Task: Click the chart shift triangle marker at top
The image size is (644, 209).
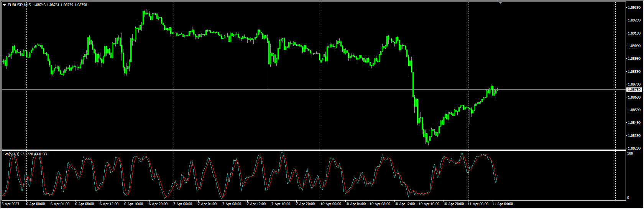Action: click(500, 3)
